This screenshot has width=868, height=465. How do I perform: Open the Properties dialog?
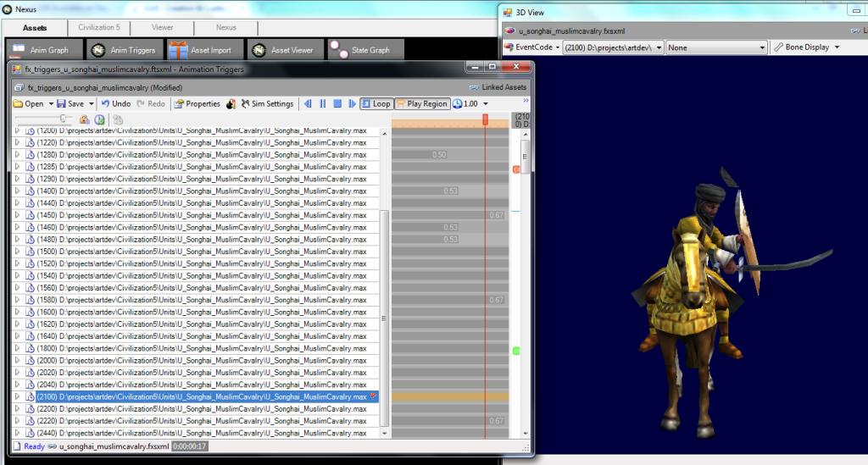197,103
